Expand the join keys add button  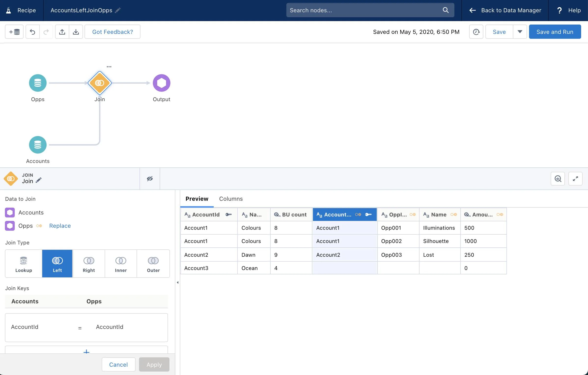pyautogui.click(x=86, y=351)
